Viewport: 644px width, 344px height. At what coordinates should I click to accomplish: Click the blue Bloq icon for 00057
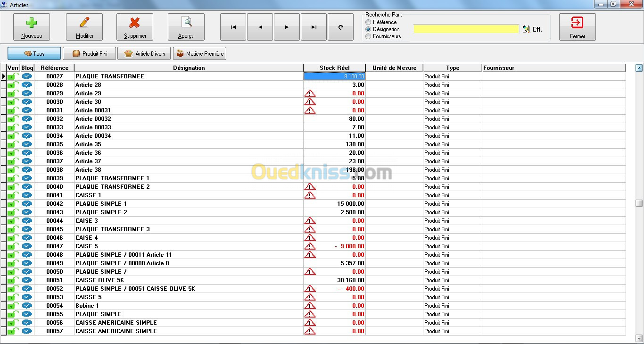tap(27, 331)
